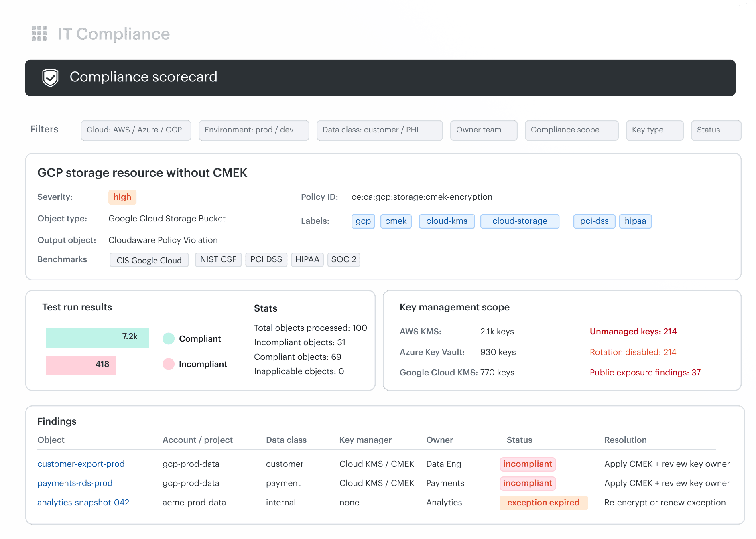The image size is (756, 539).
Task: Select the pci-dss label tag
Action: [x=594, y=221]
